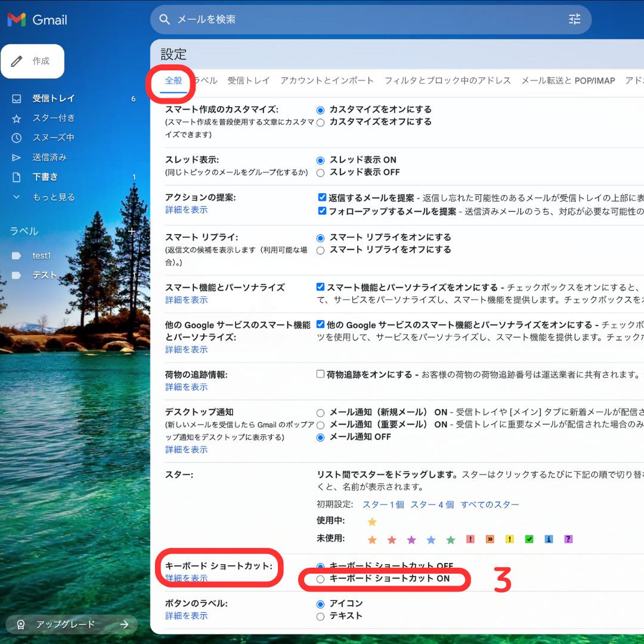Viewport: 644px width, 644px height.
Task: Open the search options filter icon
Action: pos(574,19)
